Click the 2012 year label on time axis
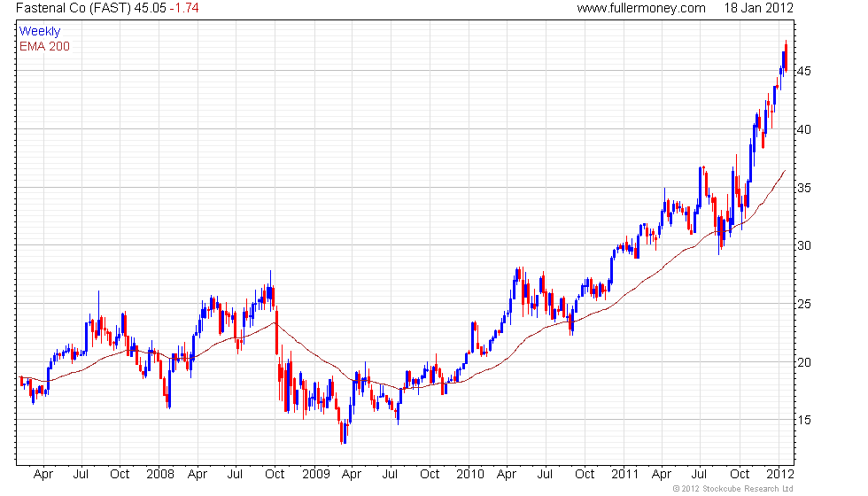The height and width of the screenshot is (496, 868). [780, 475]
